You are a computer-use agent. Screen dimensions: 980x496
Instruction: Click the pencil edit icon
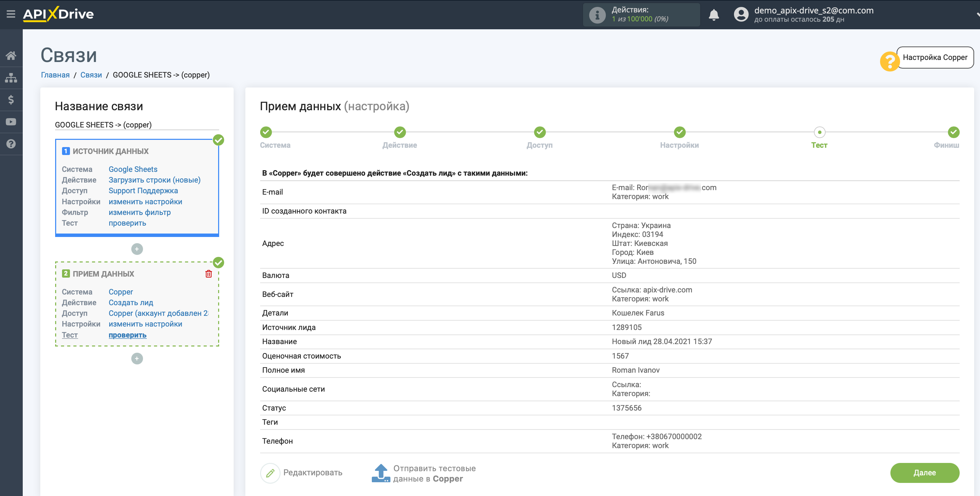(x=270, y=473)
